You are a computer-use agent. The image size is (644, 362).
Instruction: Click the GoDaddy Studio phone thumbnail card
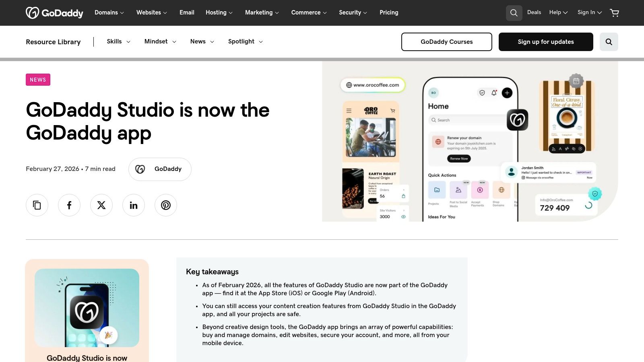coord(87,308)
